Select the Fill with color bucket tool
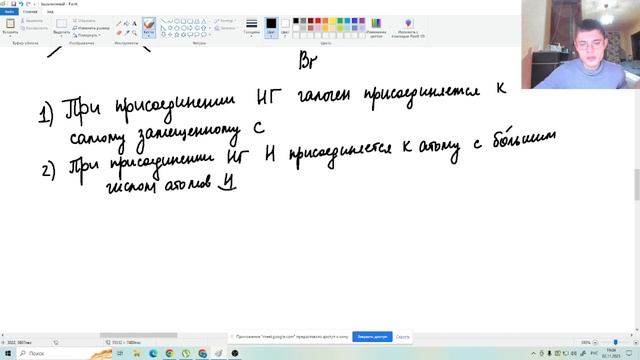Viewport: 640px width, 360px height. (x=127, y=24)
